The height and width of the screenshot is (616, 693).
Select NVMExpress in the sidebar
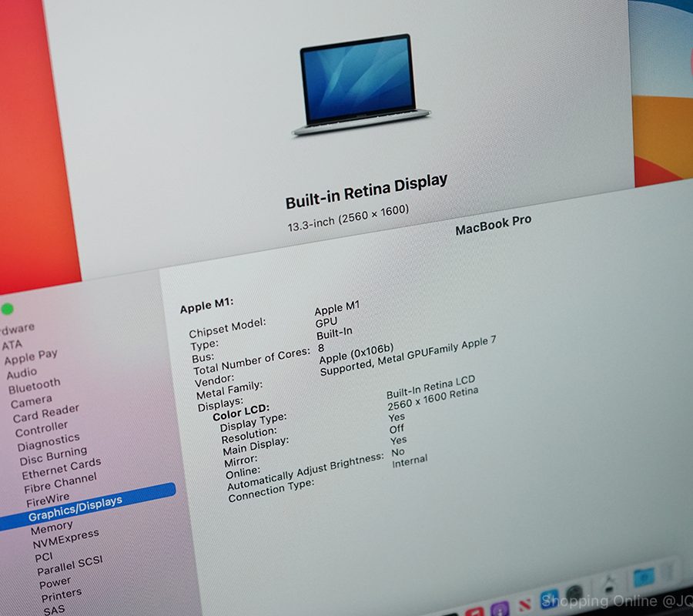click(x=66, y=539)
